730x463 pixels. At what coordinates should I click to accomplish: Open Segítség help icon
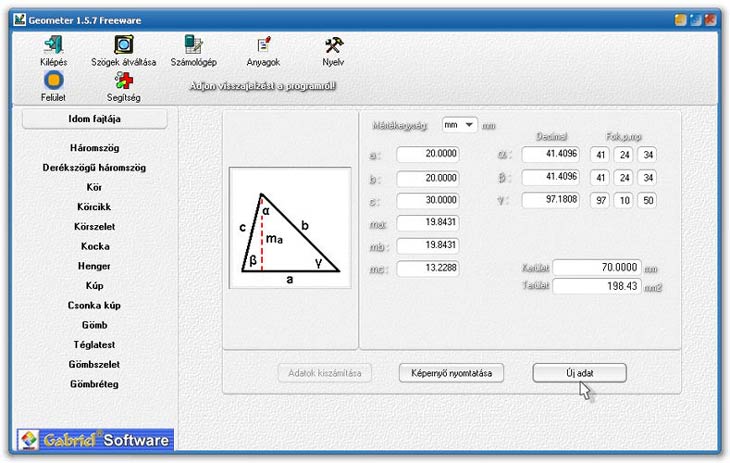pos(124,82)
